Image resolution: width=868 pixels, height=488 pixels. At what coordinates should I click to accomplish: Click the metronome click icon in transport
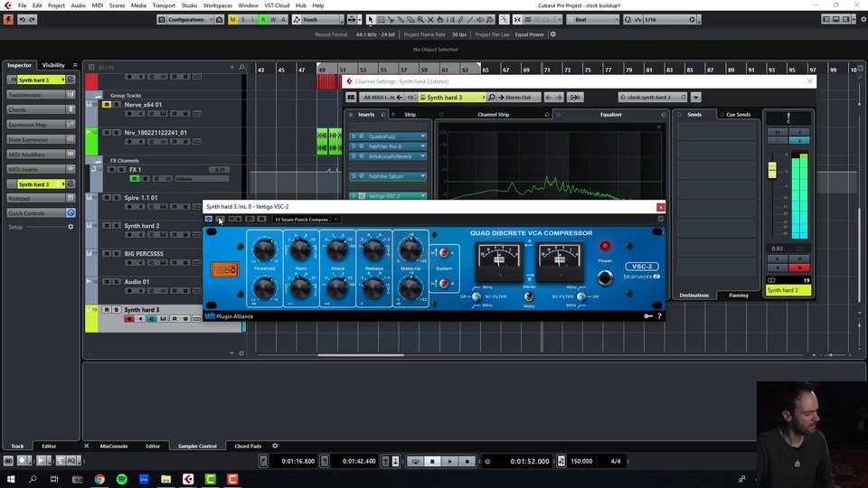[561, 461]
